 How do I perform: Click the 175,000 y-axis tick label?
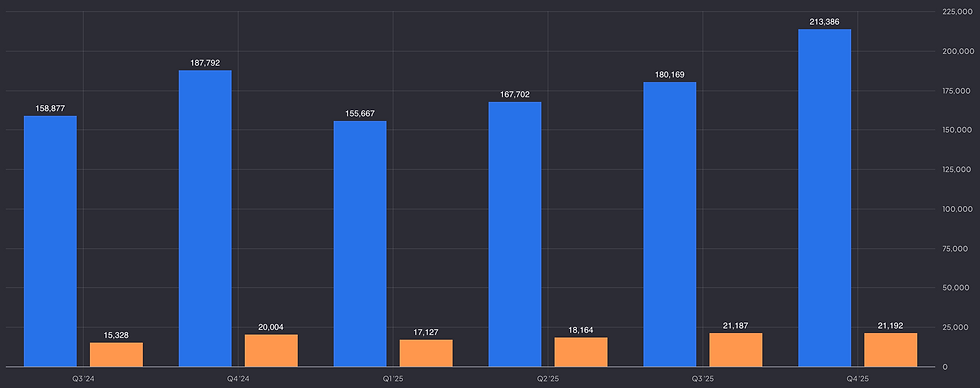click(x=956, y=91)
